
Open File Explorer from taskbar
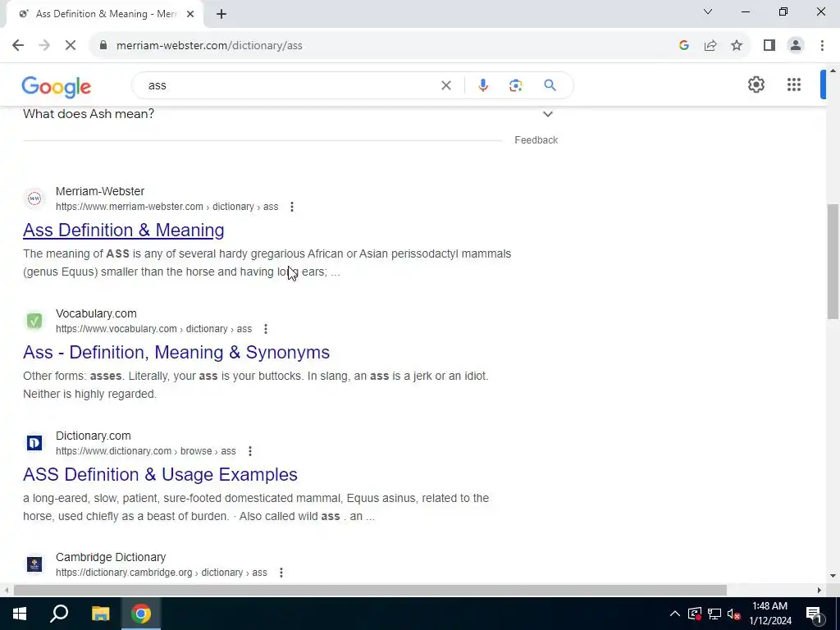coord(100,614)
